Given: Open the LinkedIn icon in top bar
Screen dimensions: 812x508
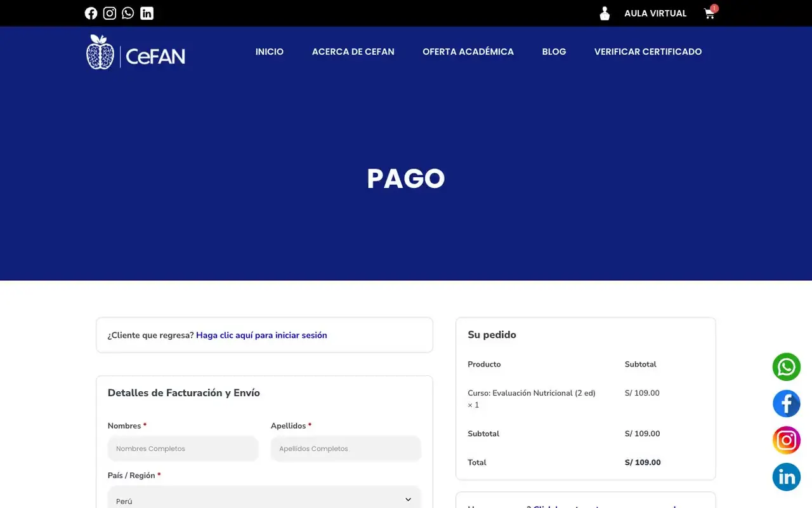Looking at the screenshot, I should coord(147,13).
